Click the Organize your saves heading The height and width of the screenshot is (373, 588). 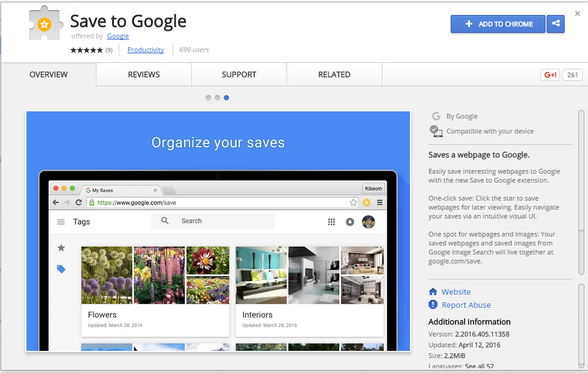218,142
